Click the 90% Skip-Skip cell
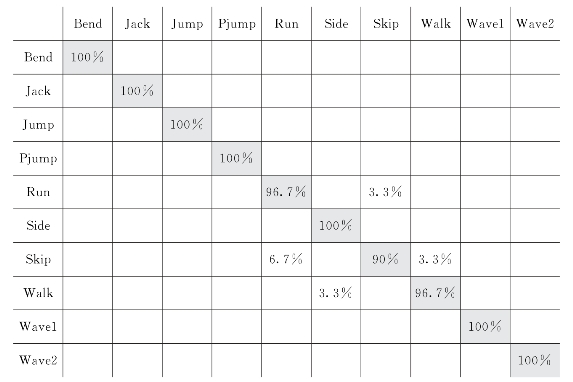The height and width of the screenshot is (382, 573). tap(385, 260)
